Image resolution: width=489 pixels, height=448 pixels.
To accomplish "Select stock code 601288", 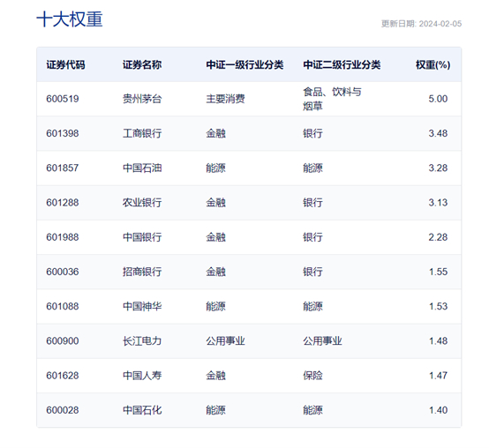I will 63,203.
